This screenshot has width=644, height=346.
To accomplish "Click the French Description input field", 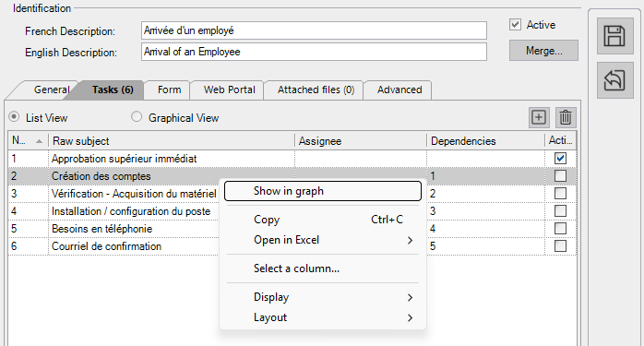I will [x=315, y=30].
